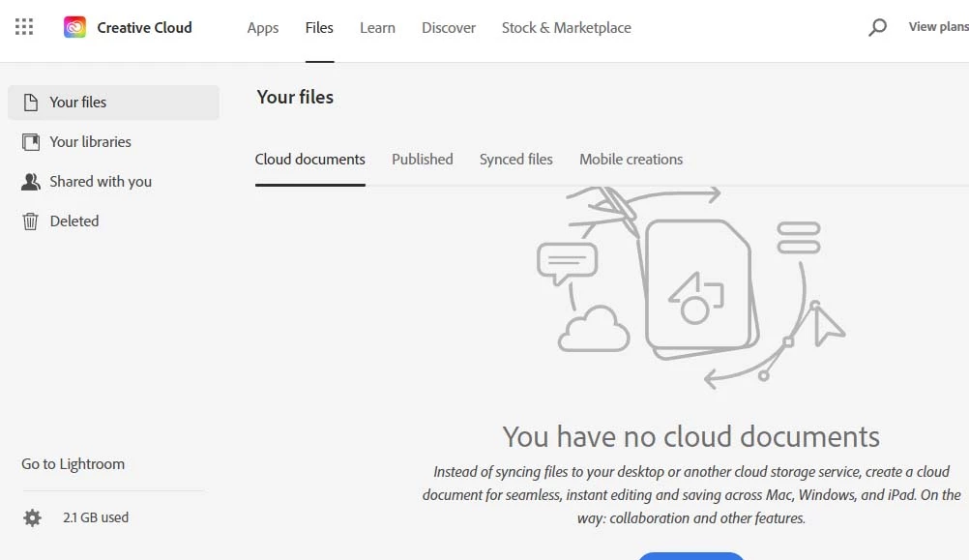Click the Creative Cloud title text

click(x=145, y=28)
